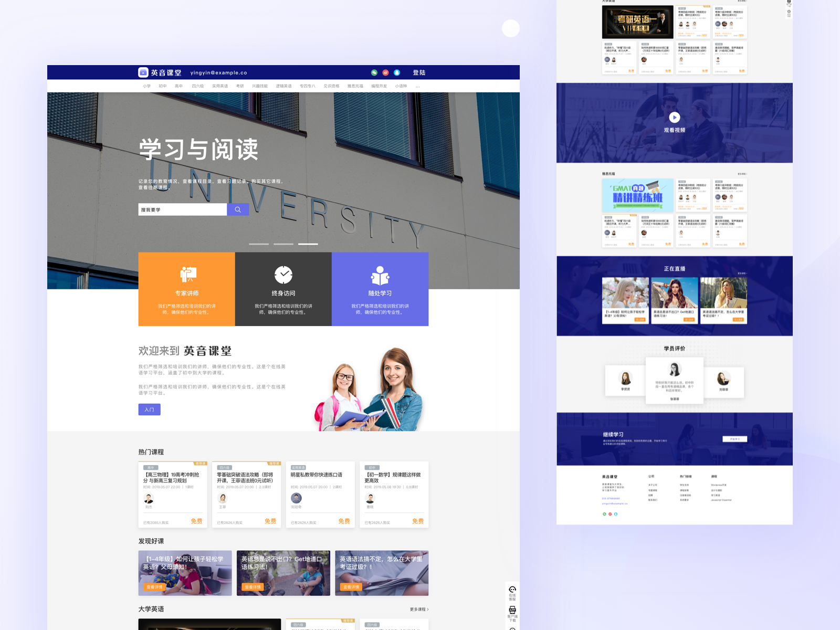Image resolution: width=840 pixels, height=630 pixels.
Task: Click the 专家讲师 instructor icon
Action: [x=187, y=274]
